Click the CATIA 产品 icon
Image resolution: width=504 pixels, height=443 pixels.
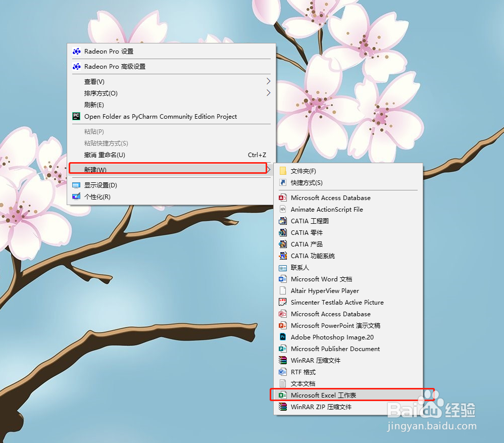tap(283, 244)
